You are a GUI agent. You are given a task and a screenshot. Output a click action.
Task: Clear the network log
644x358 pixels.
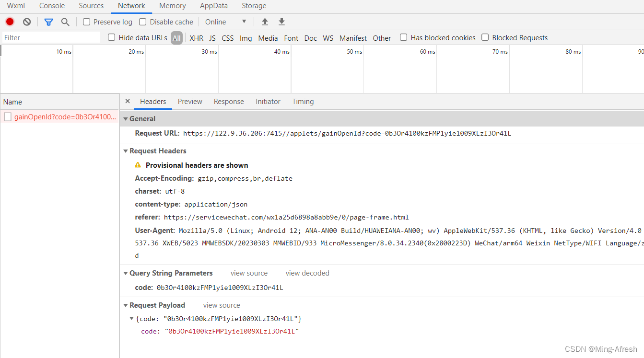[27, 22]
